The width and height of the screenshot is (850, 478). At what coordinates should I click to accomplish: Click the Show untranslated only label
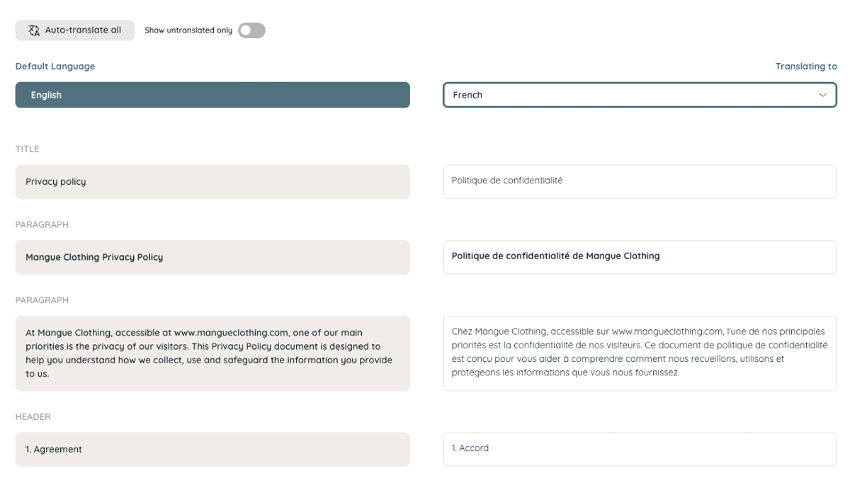(188, 30)
